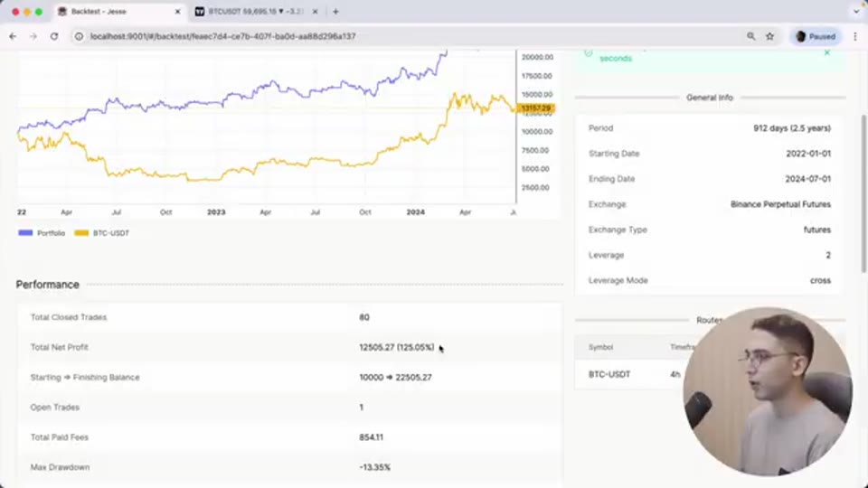The image size is (868, 488).
Task: Click Total Paid Fees value 854.11
Action: click(371, 437)
